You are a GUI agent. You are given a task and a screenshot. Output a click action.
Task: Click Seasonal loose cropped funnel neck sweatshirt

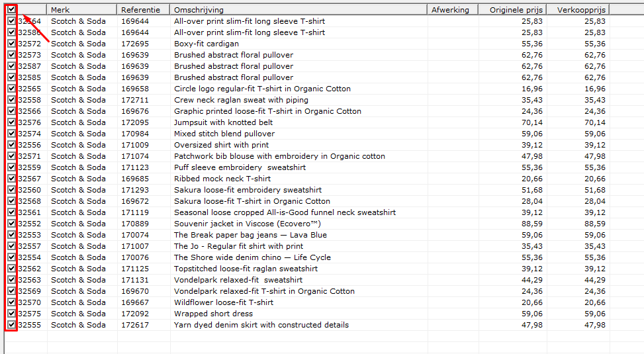[x=285, y=212]
